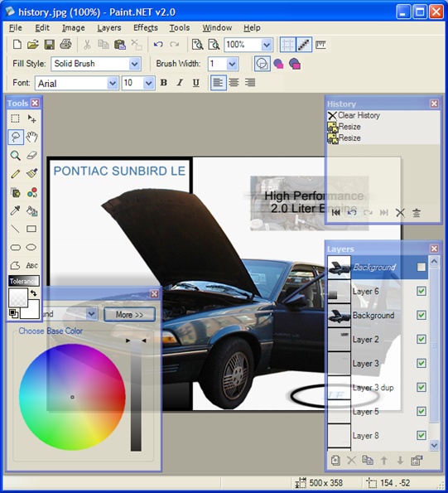
Task: Click the Save floppy disk icon
Action: [50, 45]
